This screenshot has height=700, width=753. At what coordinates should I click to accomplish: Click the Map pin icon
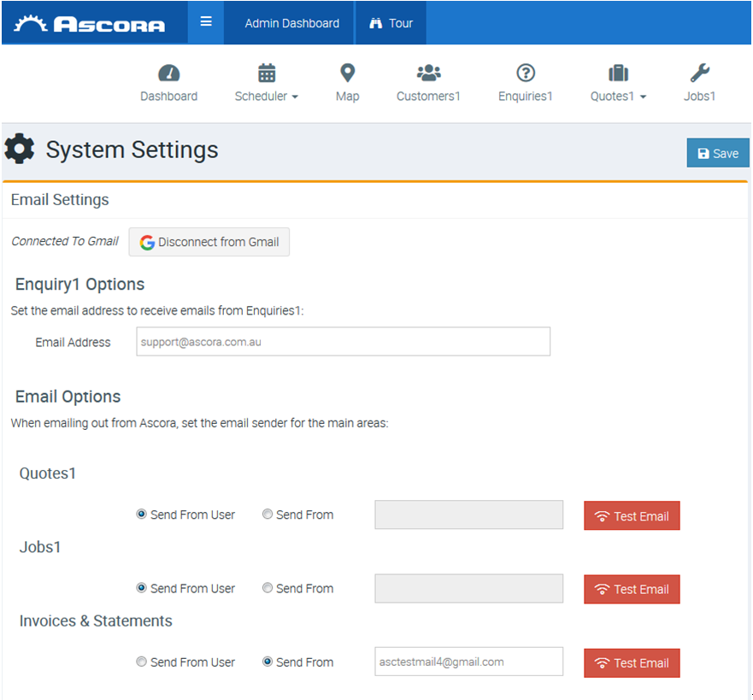[x=347, y=73]
